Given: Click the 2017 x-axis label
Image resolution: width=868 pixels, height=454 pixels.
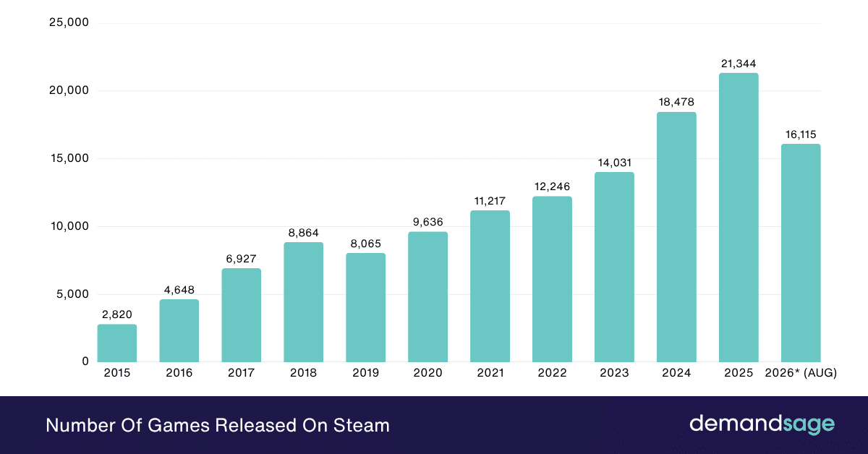Looking at the screenshot, I should point(242,374).
